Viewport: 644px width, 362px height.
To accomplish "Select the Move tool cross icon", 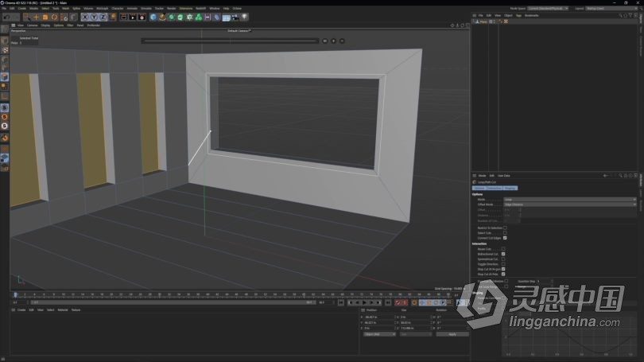I will [36, 18].
